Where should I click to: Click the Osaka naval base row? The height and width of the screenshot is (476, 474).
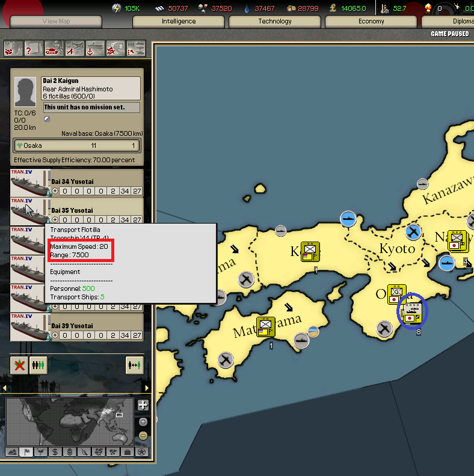[x=77, y=145]
